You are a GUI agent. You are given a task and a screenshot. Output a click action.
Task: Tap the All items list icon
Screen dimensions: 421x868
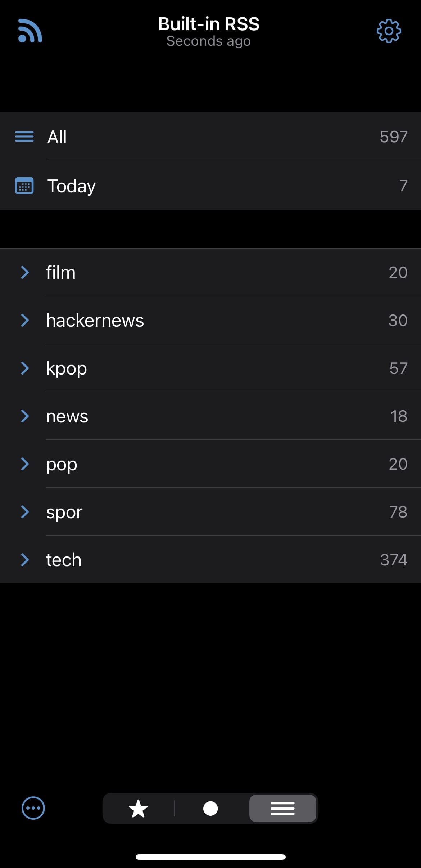(24, 137)
